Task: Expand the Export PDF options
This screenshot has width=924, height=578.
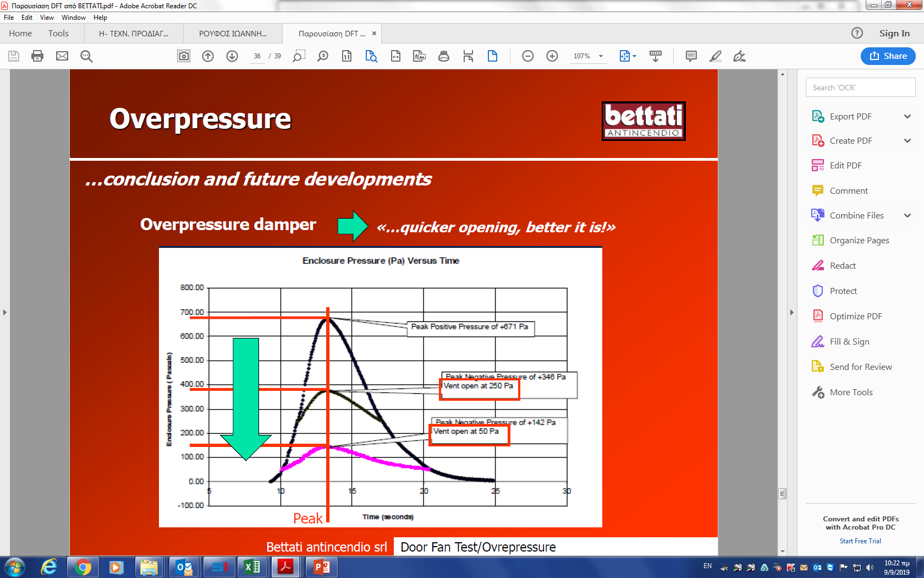Action: [907, 117]
